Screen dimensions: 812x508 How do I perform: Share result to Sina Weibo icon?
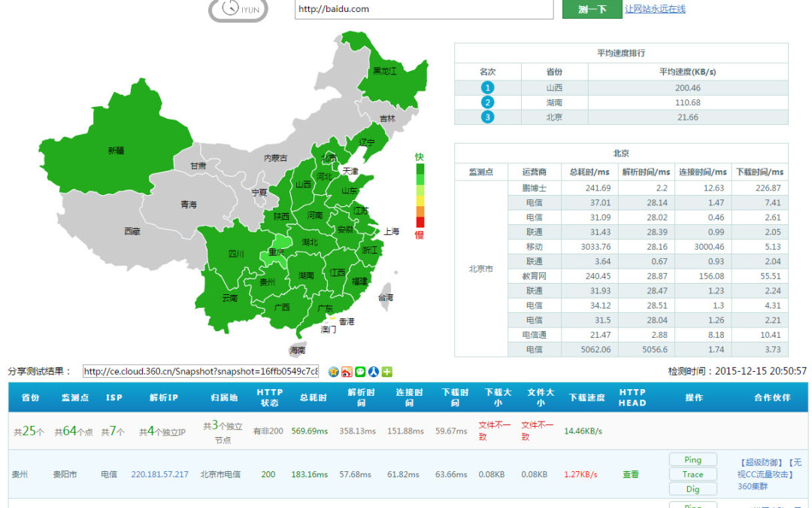pyautogui.click(x=347, y=372)
